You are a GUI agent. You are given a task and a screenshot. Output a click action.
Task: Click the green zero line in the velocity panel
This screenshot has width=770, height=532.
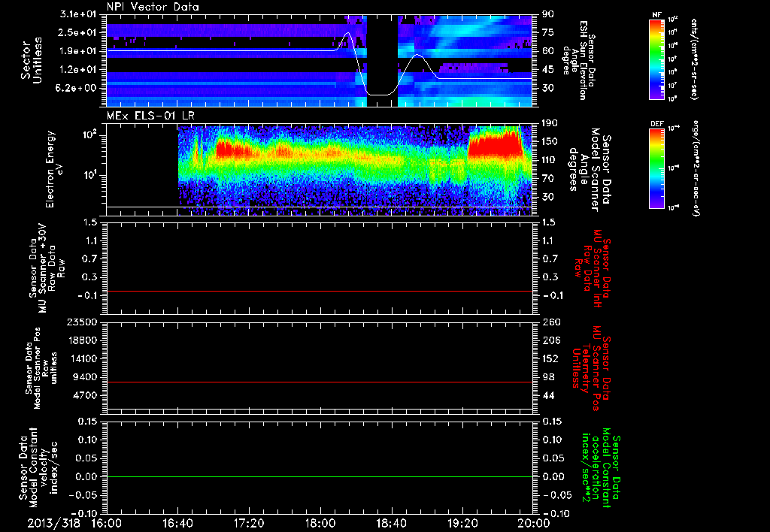[x=319, y=476]
